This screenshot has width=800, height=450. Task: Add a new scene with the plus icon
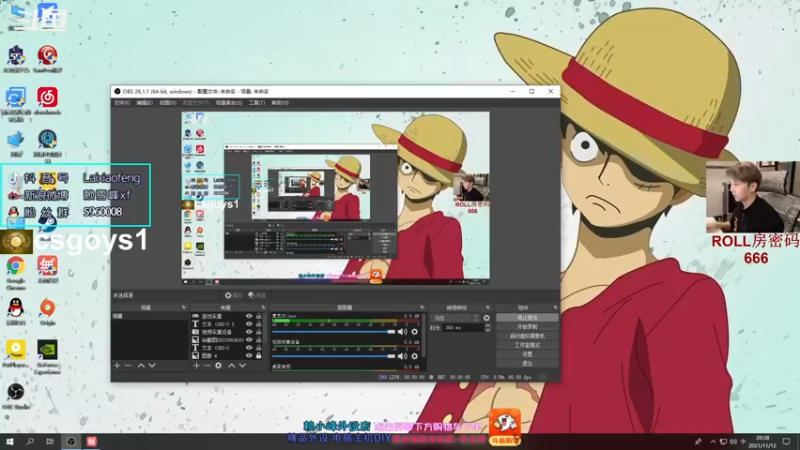(117, 366)
